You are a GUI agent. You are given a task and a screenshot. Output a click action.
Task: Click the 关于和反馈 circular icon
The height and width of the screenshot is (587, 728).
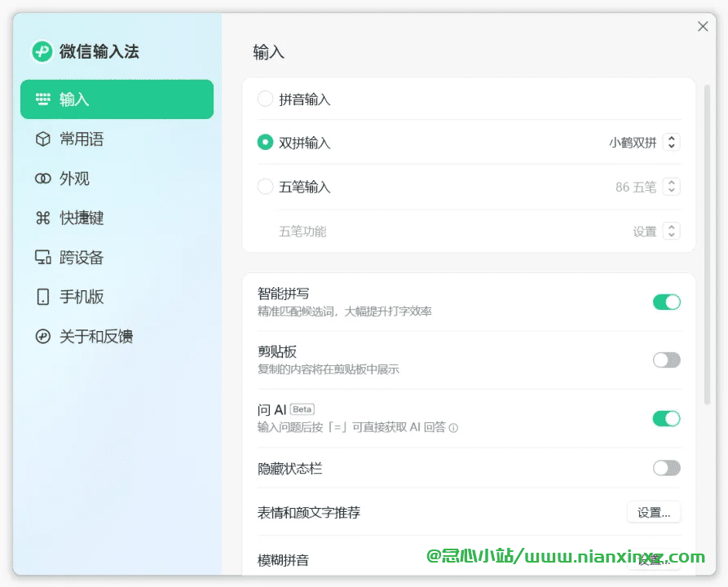42,336
